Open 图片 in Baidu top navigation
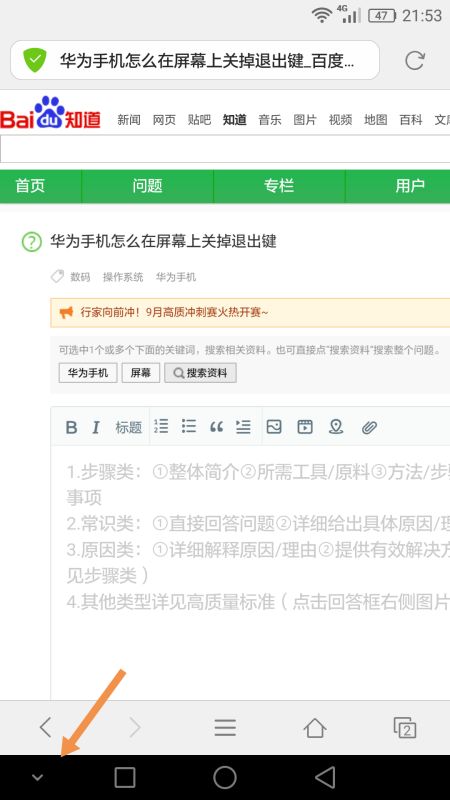Screen dimensions: 450x800 [305, 120]
